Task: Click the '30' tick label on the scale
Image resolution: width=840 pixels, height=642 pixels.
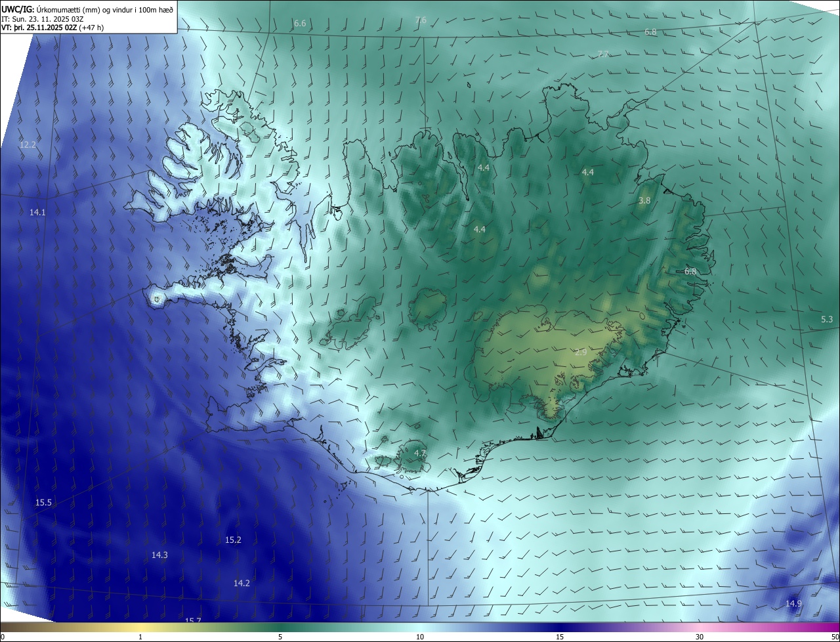Action: [700, 637]
